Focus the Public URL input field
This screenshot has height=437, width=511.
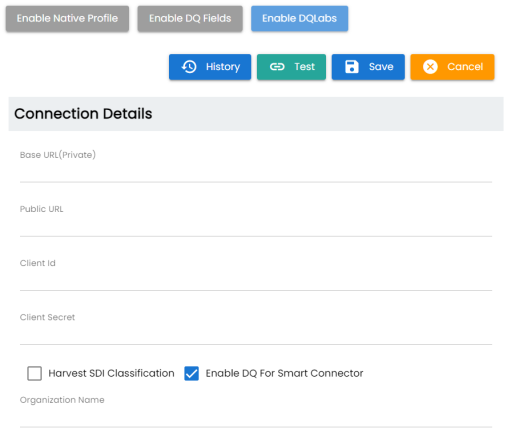click(x=256, y=226)
